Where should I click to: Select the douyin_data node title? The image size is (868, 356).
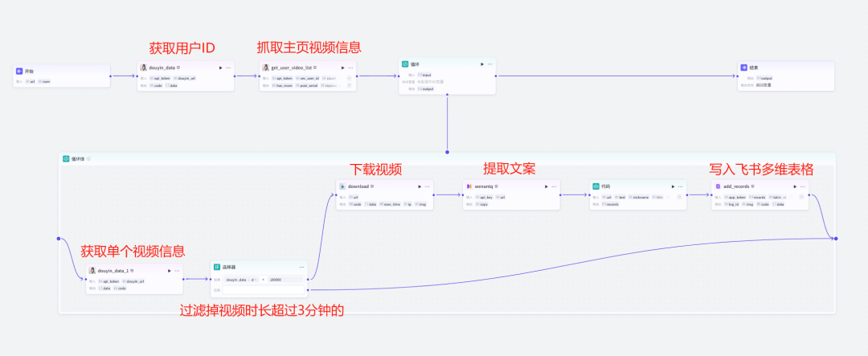click(x=162, y=68)
